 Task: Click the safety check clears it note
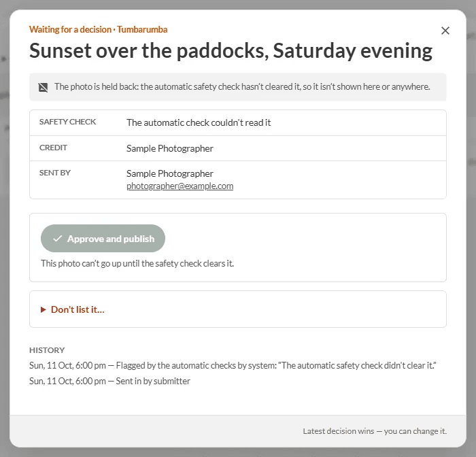click(x=137, y=263)
